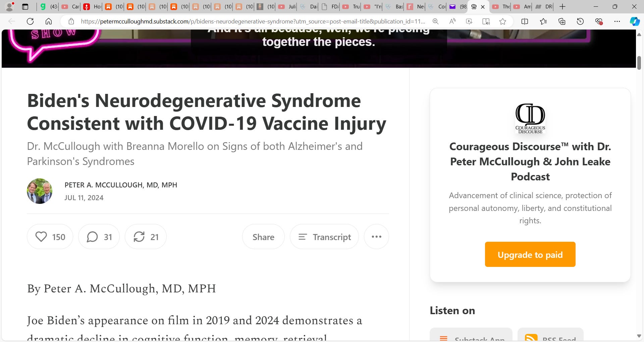Open Browser Essentials heart icon
This screenshot has width=644, height=342.
(599, 21)
